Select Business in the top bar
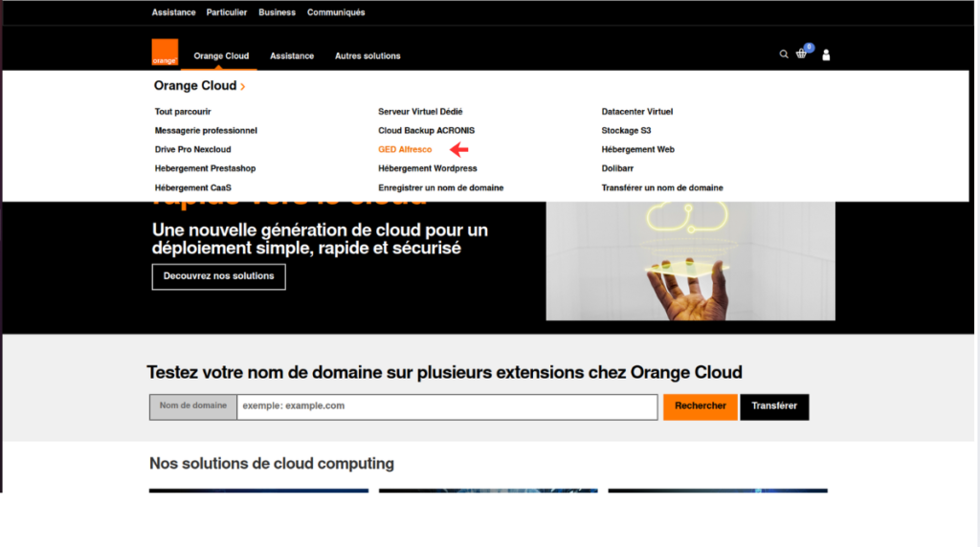Viewport: 980px width, 547px height. (x=277, y=12)
